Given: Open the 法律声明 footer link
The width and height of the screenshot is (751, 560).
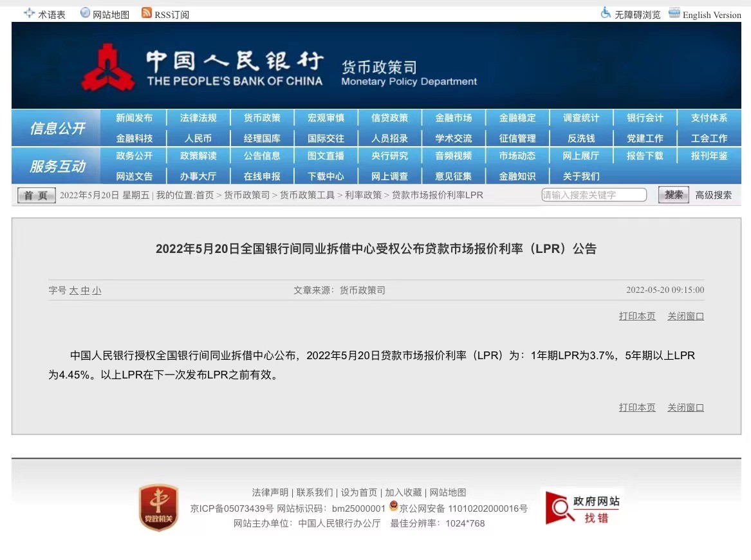Looking at the screenshot, I should (270, 492).
